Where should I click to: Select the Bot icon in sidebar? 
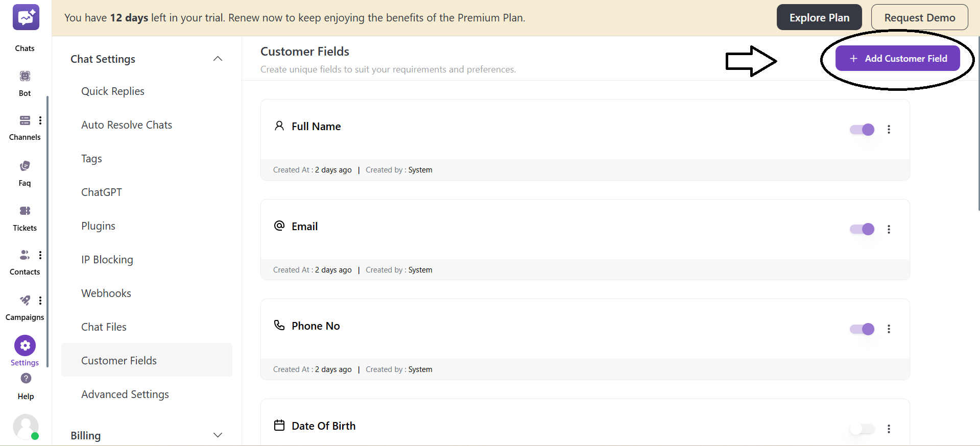pos(25,76)
